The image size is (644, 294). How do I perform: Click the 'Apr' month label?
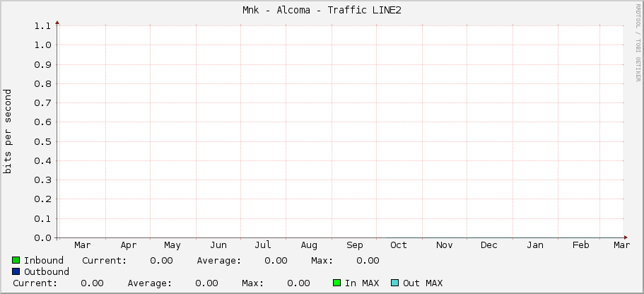[x=129, y=245]
